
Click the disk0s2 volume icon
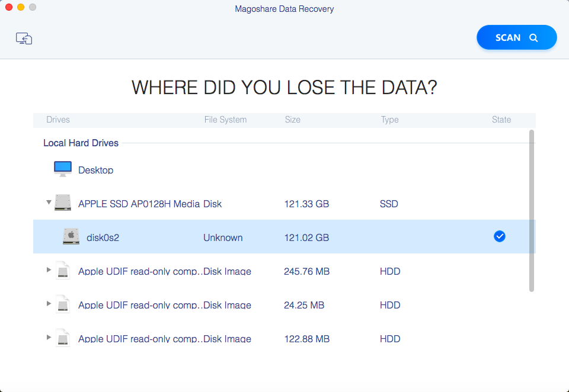(x=71, y=237)
